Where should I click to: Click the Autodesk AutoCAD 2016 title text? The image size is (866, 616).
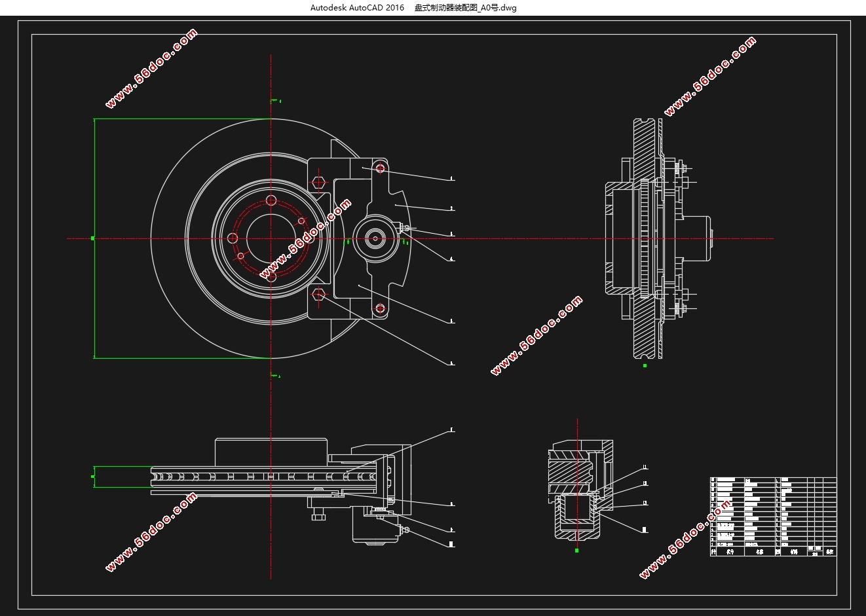(357, 8)
